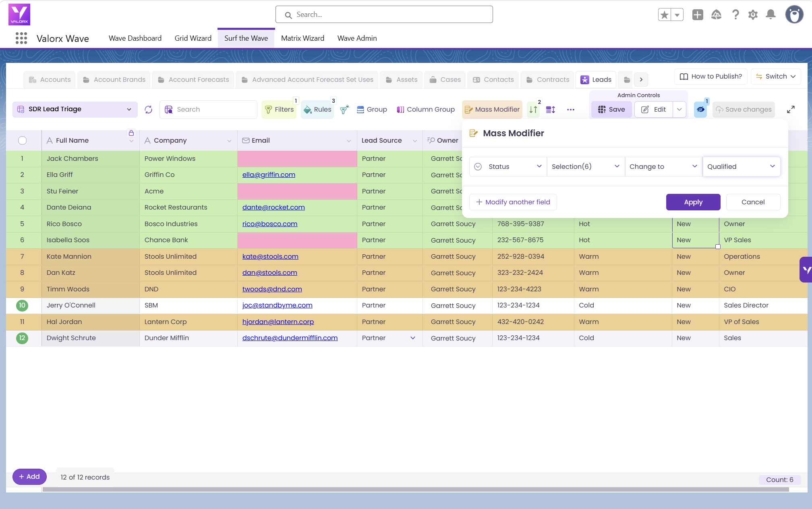The image size is (812, 509).
Task: Open the SDR Lead Triage view dropdown
Action: pyautogui.click(x=75, y=109)
